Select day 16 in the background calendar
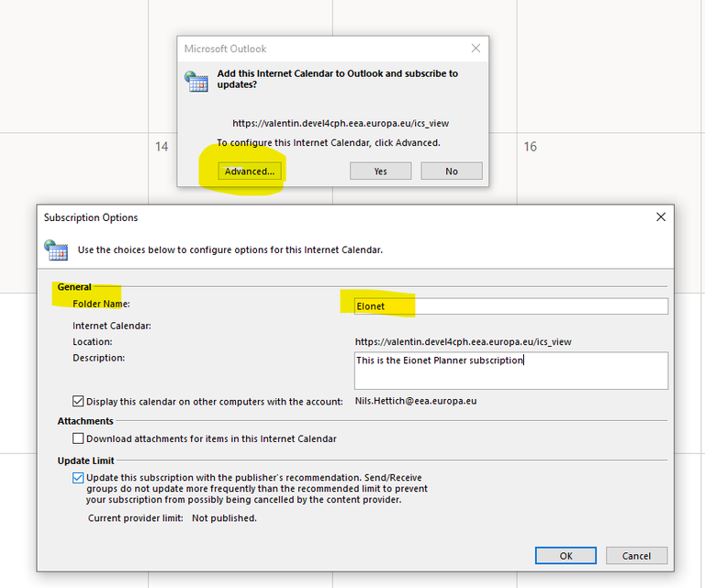The height and width of the screenshot is (588, 705). click(530, 147)
